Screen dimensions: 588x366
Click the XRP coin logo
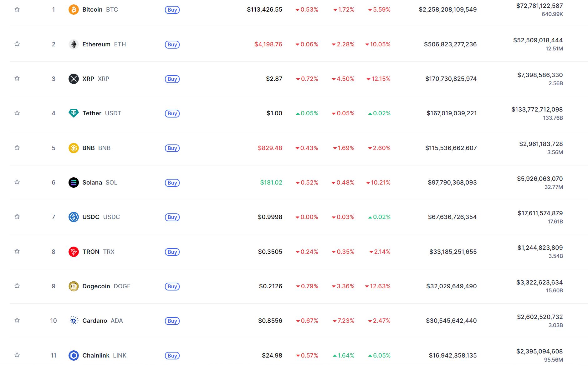point(74,79)
